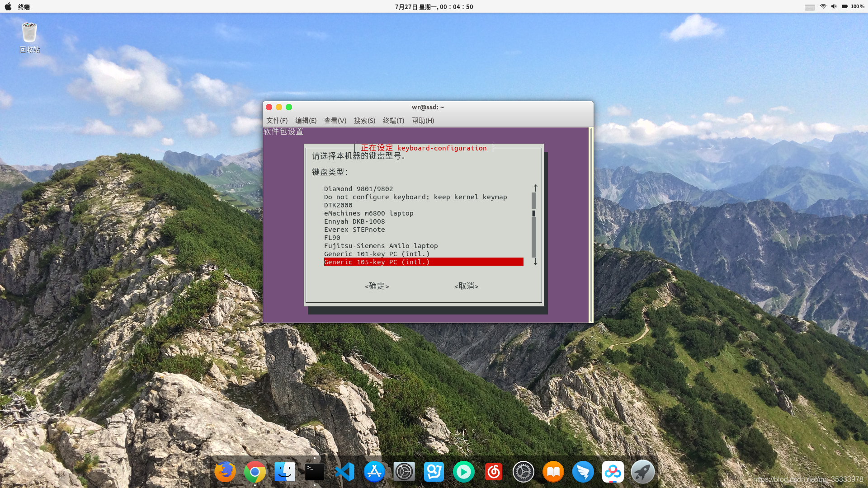Open the 文件(F) menu

pos(277,121)
